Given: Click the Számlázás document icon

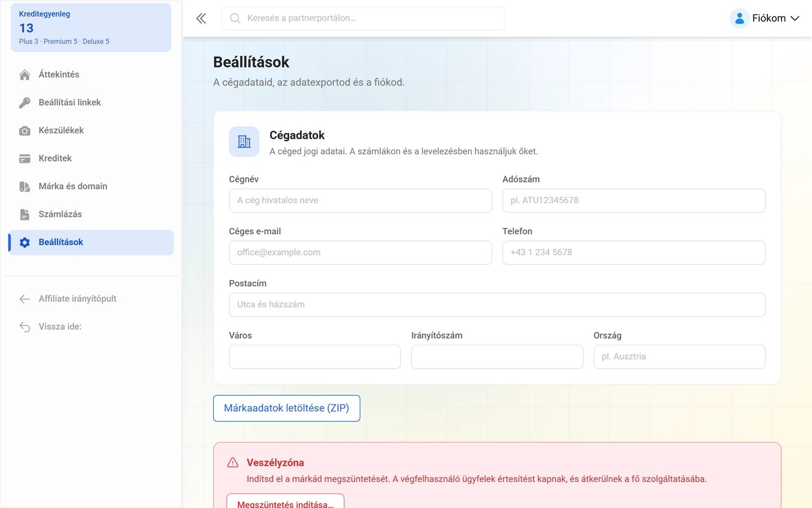Looking at the screenshot, I should 25,214.
